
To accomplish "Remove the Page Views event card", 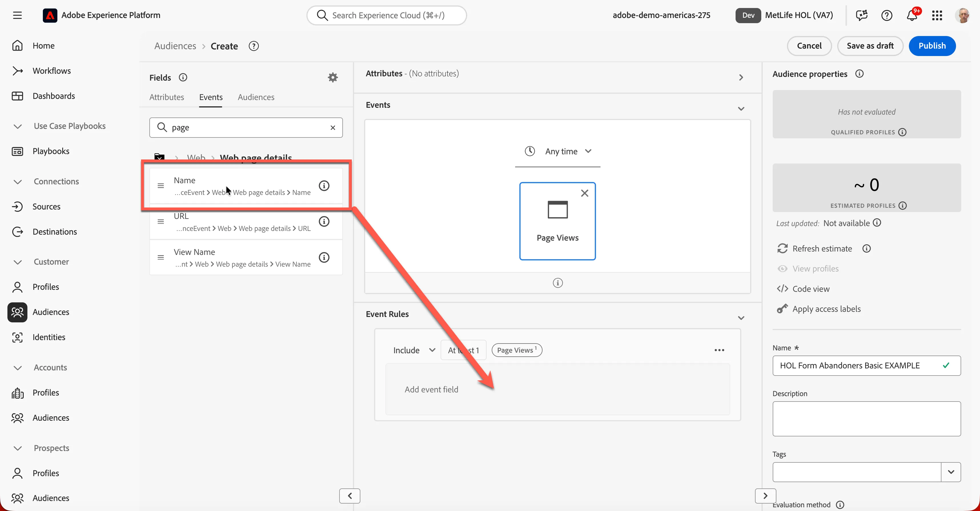I will [584, 193].
